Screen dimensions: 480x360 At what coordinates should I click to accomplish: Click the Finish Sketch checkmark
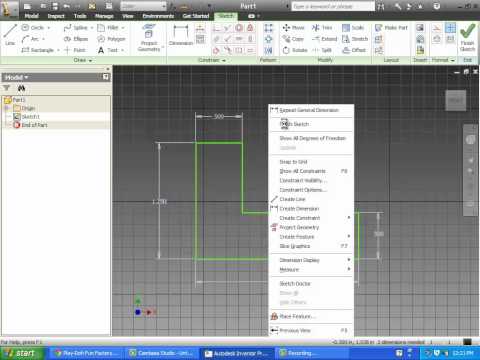(x=467, y=37)
